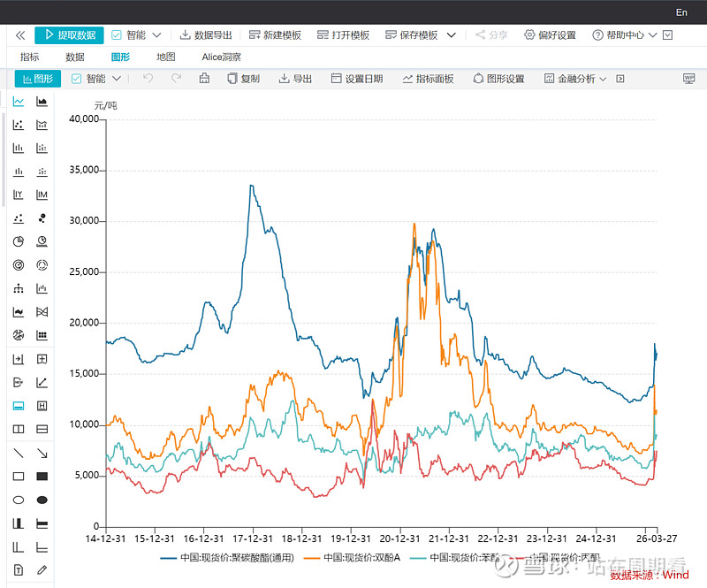Toggle the 智能 checkbox in top toolbar
Screen dimensions: 707x588
coord(117,35)
